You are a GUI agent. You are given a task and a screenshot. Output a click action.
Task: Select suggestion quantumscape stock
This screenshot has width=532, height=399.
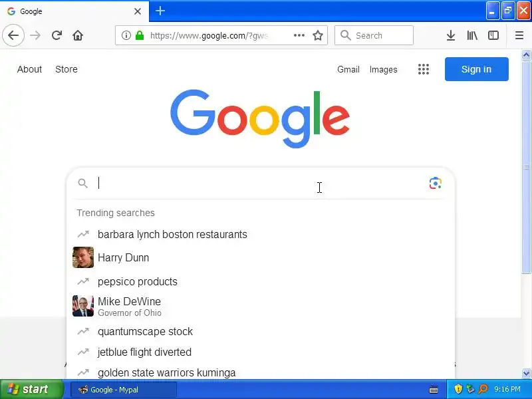tap(261, 331)
